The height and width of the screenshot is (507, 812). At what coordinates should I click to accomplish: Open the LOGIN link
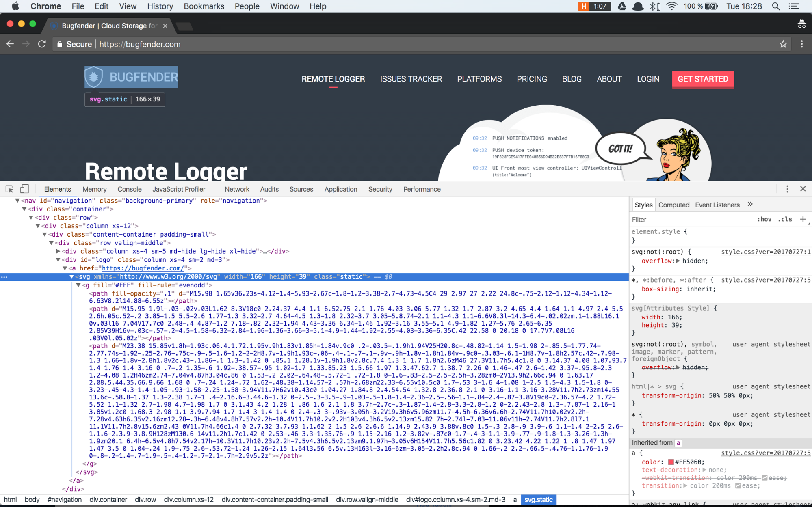[x=648, y=79]
